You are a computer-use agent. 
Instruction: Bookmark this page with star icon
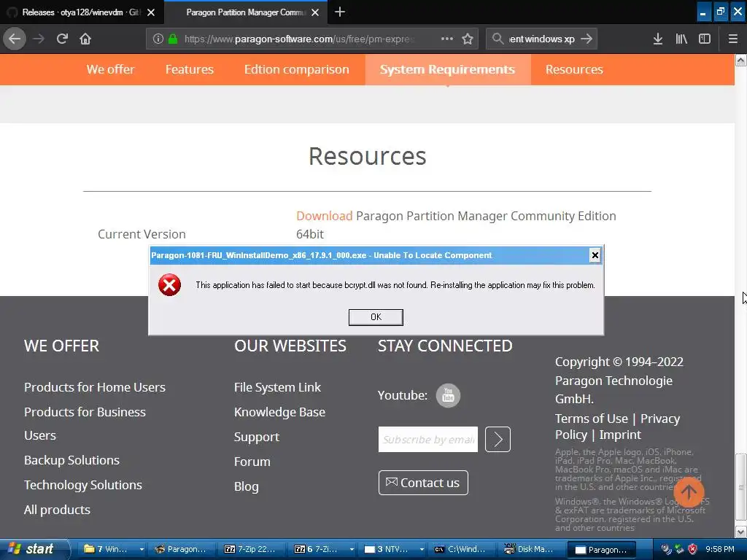pyautogui.click(x=468, y=39)
